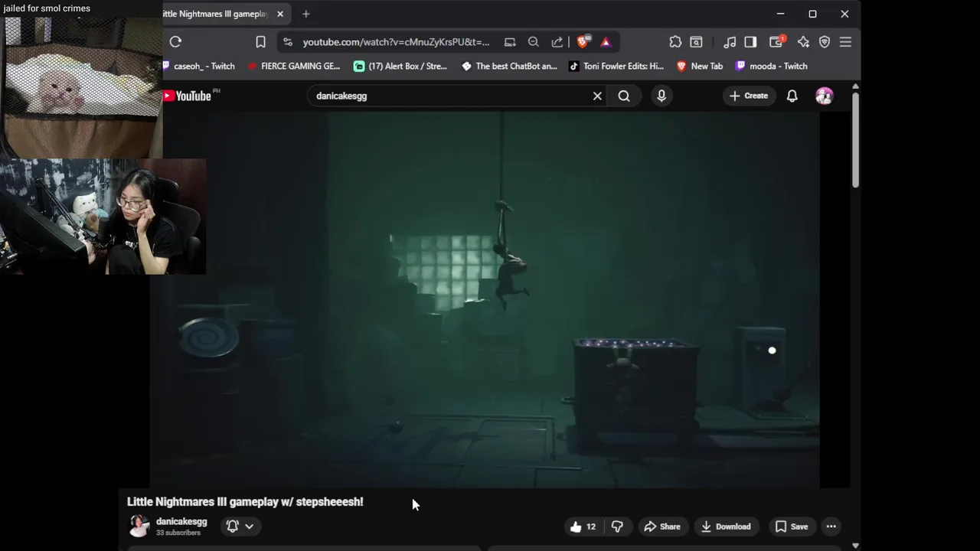
Task: Open The best ChatBot an... bookmark
Action: pos(509,67)
